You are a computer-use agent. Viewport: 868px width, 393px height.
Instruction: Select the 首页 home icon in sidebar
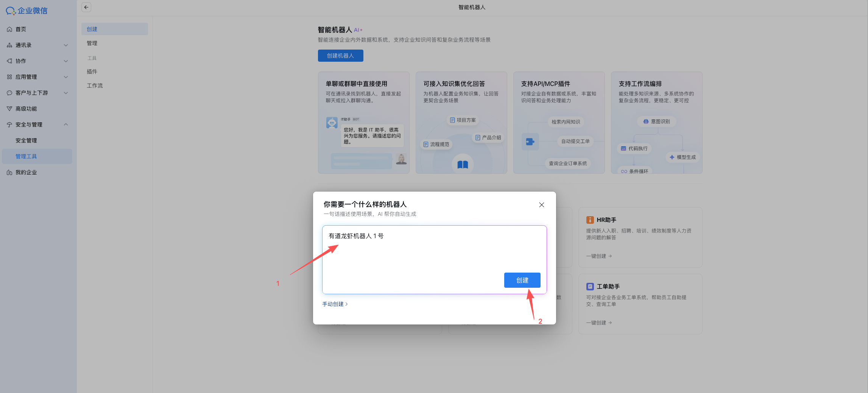point(9,29)
